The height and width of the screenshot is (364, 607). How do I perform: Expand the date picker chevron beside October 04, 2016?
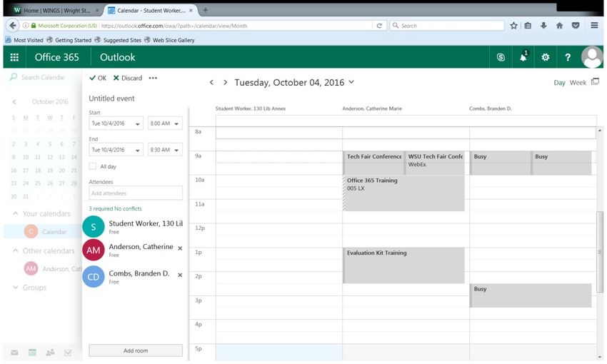pyautogui.click(x=351, y=82)
